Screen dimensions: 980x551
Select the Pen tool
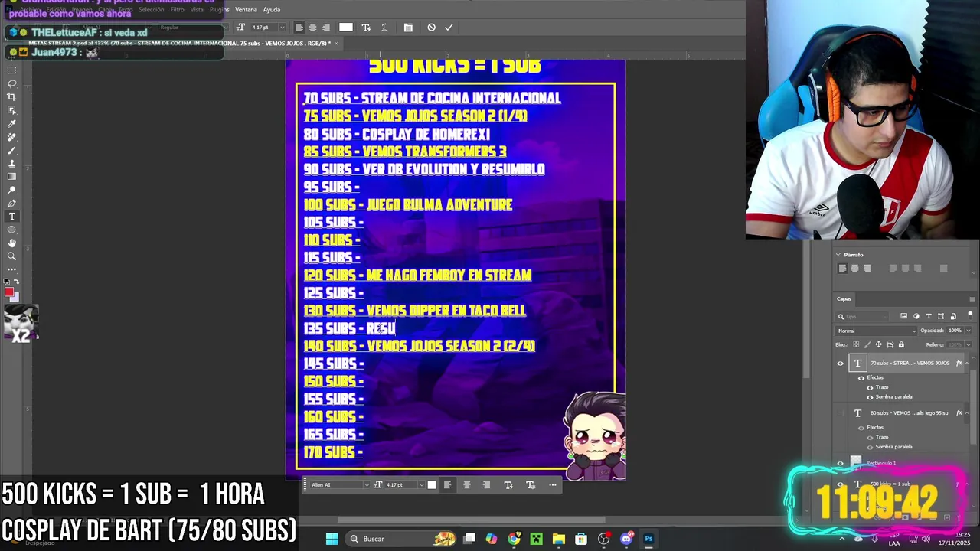click(11, 204)
